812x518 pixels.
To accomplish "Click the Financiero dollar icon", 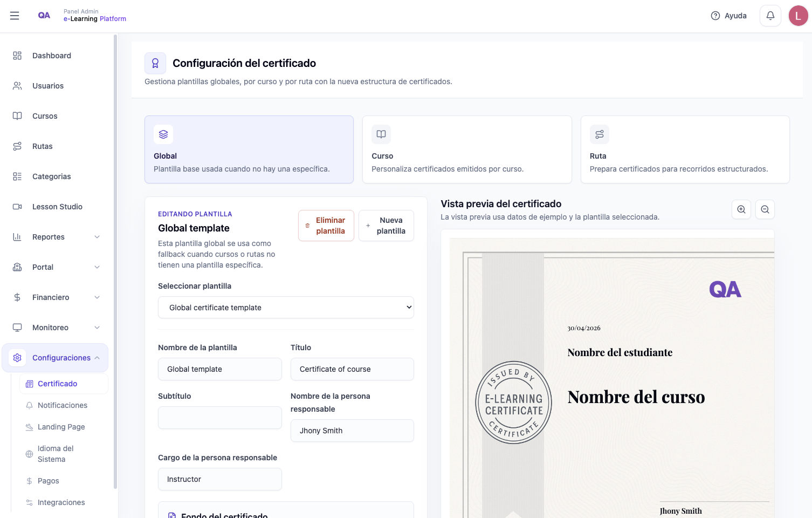I will 17,297.
